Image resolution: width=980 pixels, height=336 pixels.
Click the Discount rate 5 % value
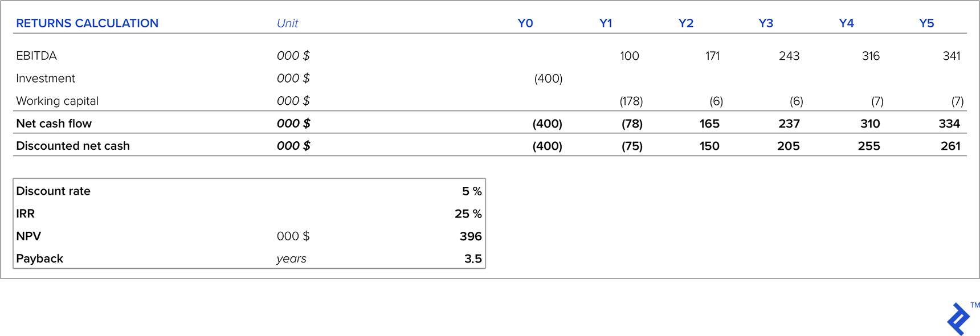pos(471,191)
